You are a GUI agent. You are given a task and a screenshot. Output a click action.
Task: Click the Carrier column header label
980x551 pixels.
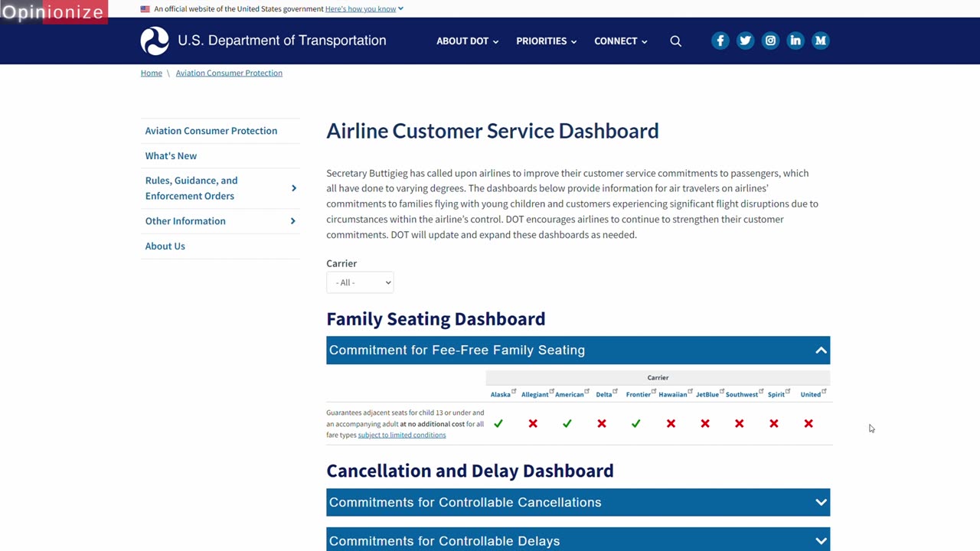(x=658, y=377)
